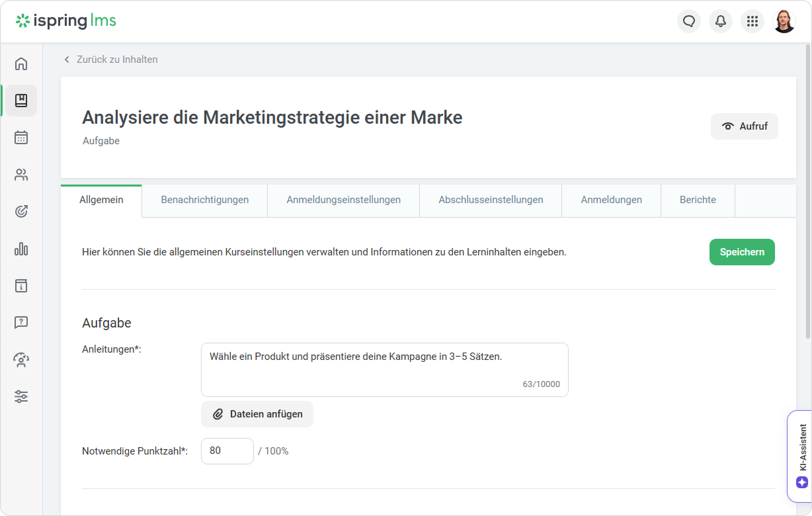
Task: Open the notifications bell icon
Action: [x=721, y=21]
